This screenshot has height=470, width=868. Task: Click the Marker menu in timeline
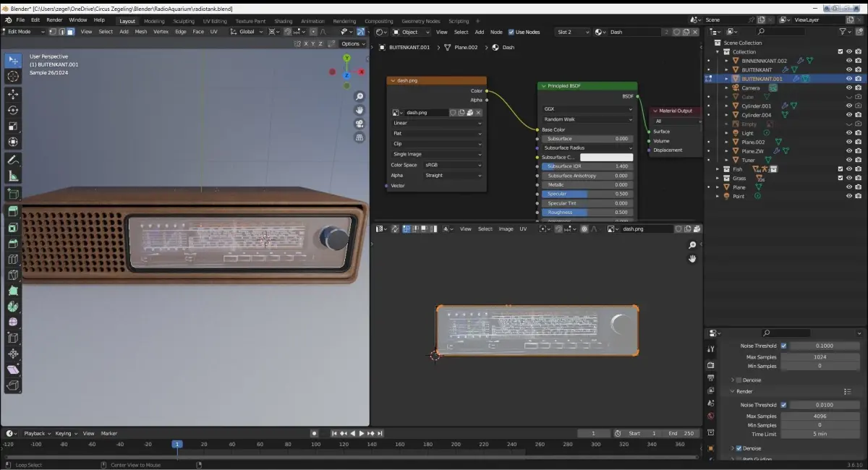point(109,433)
